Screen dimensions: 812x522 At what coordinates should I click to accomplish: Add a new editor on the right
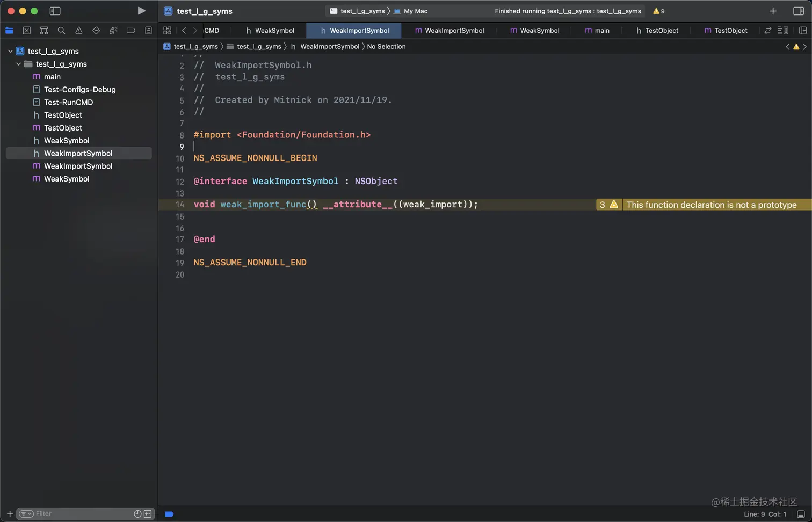point(803,31)
